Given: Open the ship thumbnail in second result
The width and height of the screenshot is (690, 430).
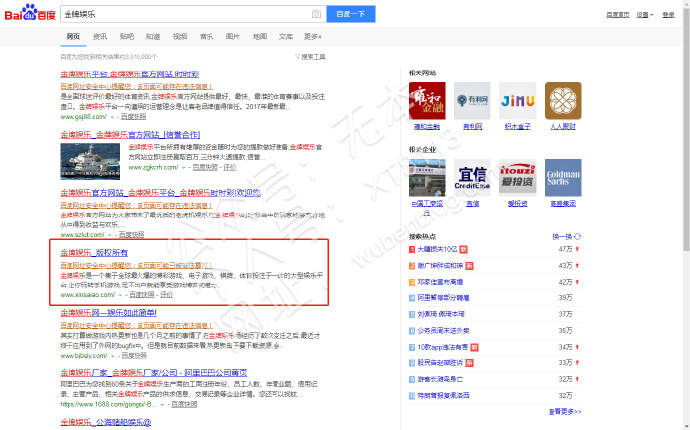Looking at the screenshot, I should point(90,161).
